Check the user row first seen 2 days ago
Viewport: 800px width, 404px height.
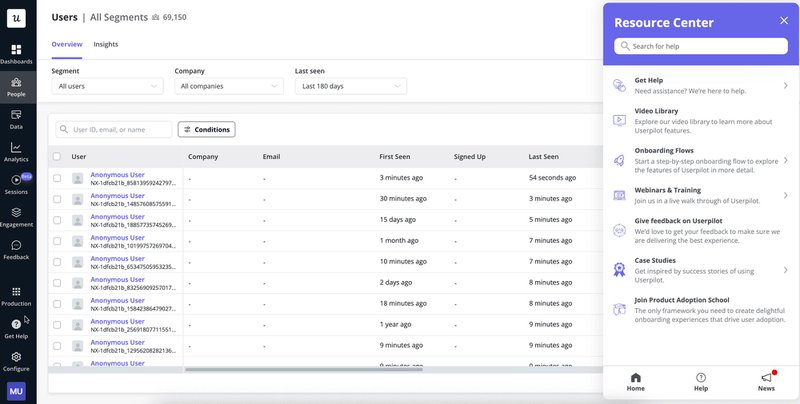(x=57, y=283)
